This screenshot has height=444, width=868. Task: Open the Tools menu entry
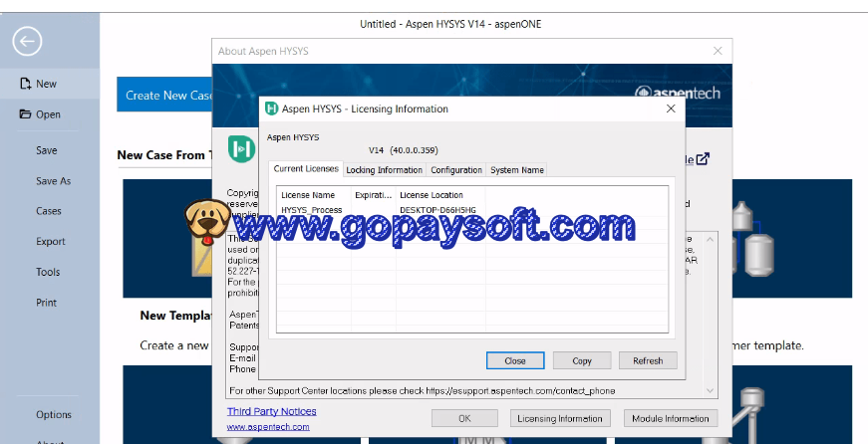pos(48,272)
